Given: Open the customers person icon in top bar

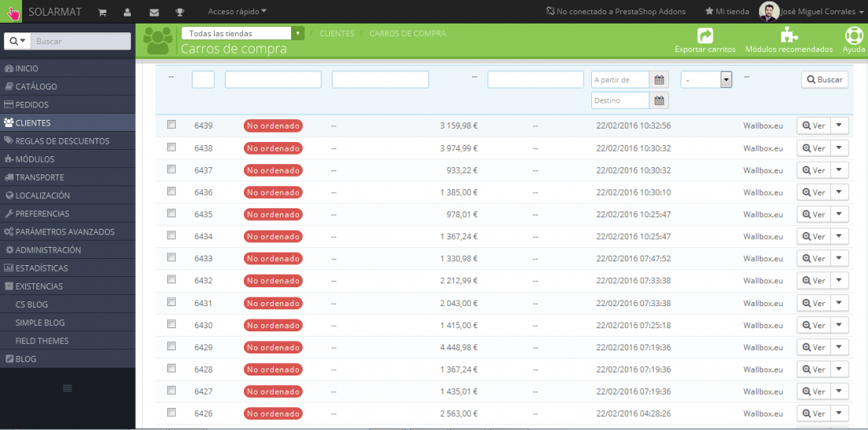Looking at the screenshot, I should click(x=128, y=12).
